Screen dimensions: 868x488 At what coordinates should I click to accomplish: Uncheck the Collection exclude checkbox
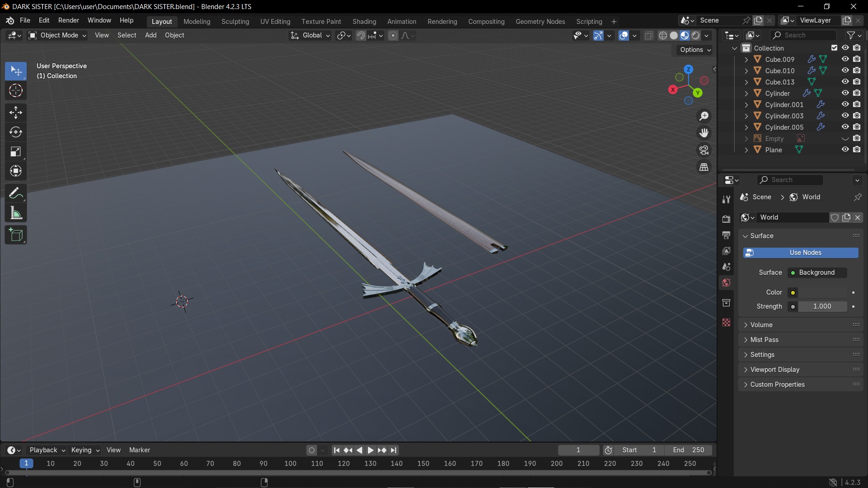coord(834,48)
